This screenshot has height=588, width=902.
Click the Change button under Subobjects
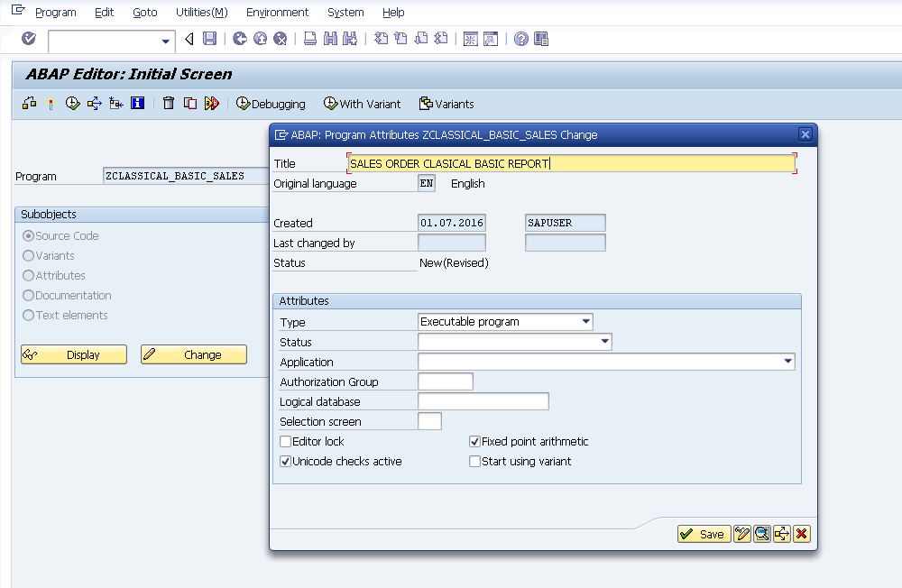tap(193, 354)
